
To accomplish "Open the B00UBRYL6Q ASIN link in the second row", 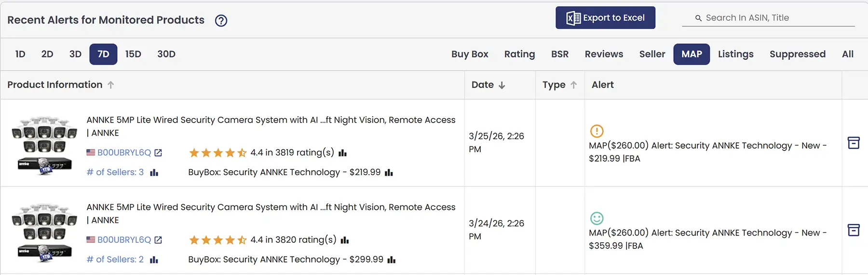I will [124, 240].
